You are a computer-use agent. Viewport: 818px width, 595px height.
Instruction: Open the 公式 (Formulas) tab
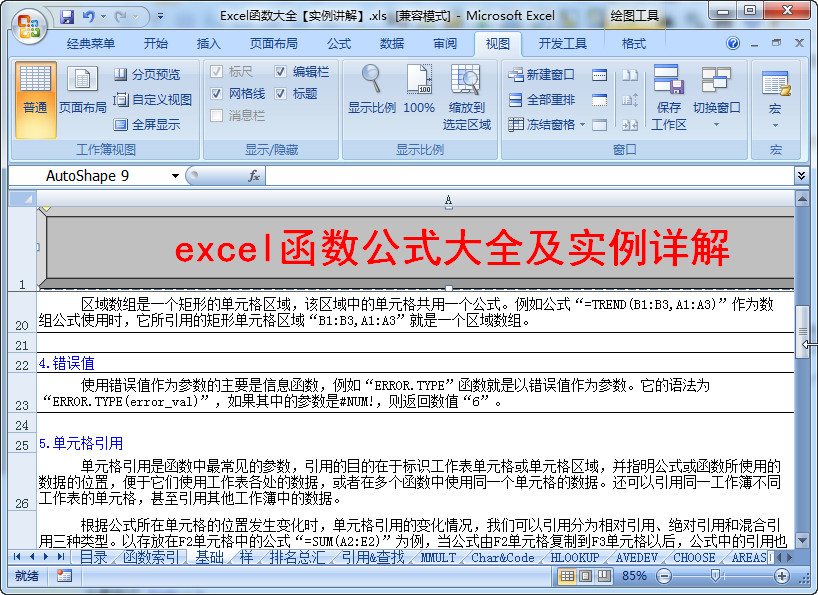[339, 44]
